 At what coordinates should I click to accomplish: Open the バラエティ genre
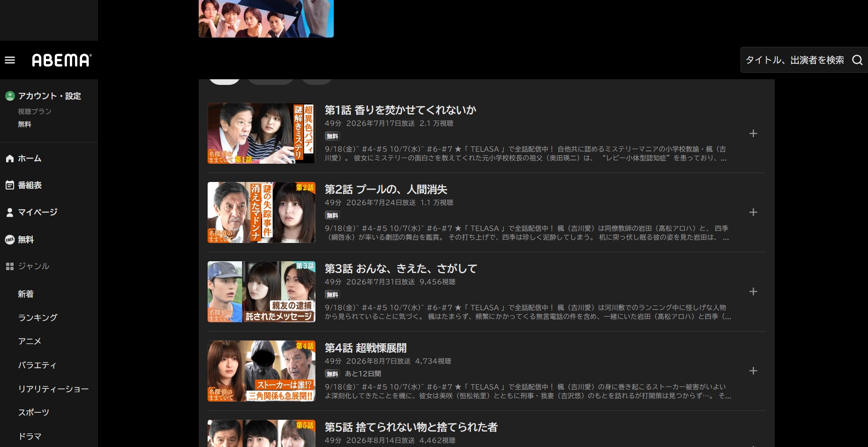(x=37, y=365)
